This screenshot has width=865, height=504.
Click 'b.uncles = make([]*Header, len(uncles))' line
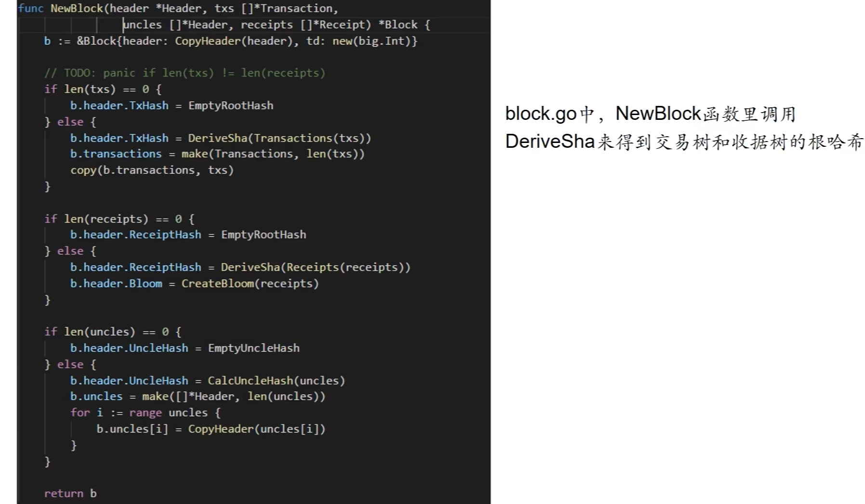(x=198, y=397)
